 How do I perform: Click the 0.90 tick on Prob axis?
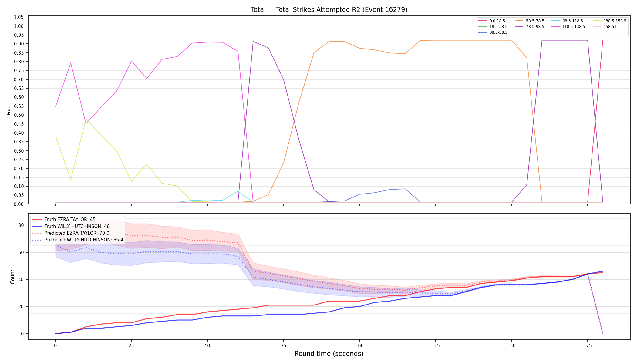19,44
